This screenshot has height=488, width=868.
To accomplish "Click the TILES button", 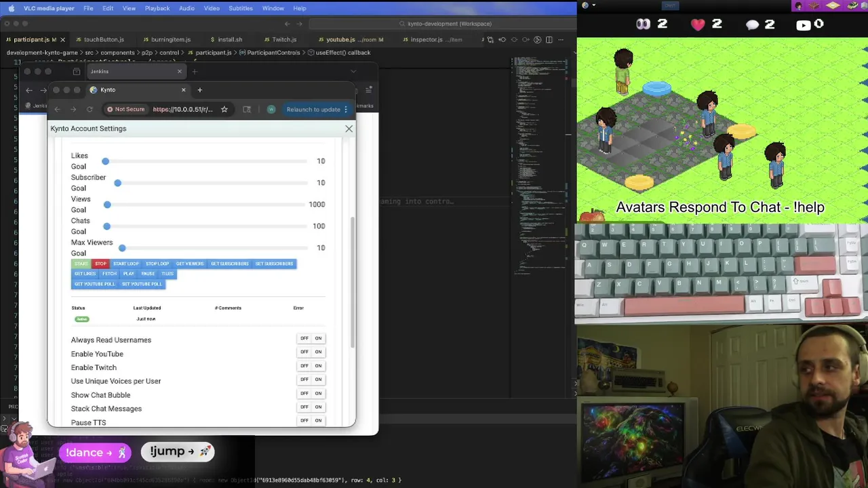I will 167,274.
